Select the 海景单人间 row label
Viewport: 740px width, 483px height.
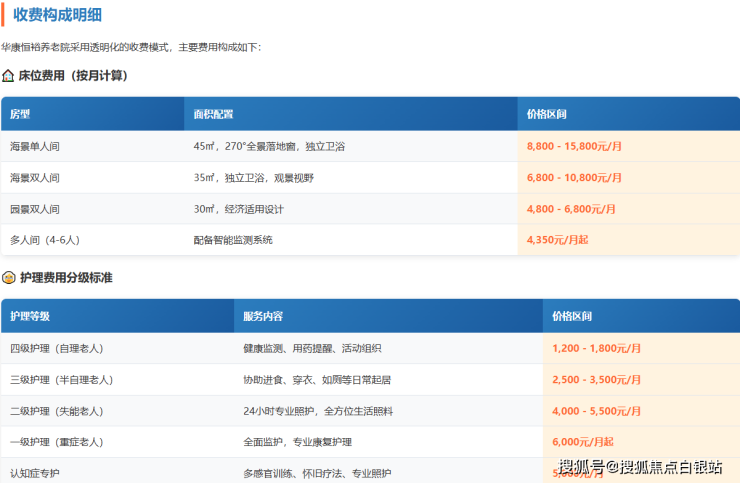[35, 147]
